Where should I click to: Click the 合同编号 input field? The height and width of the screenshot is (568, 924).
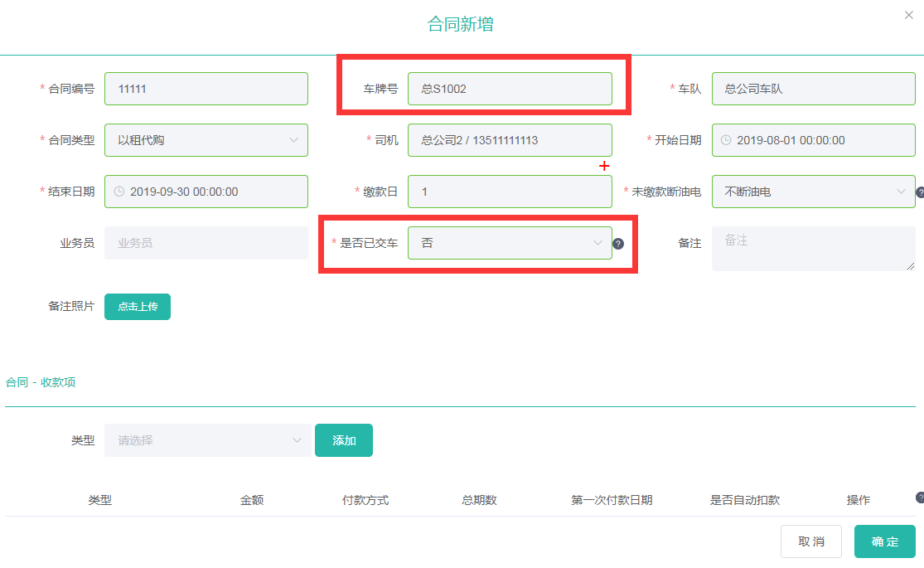tap(206, 89)
